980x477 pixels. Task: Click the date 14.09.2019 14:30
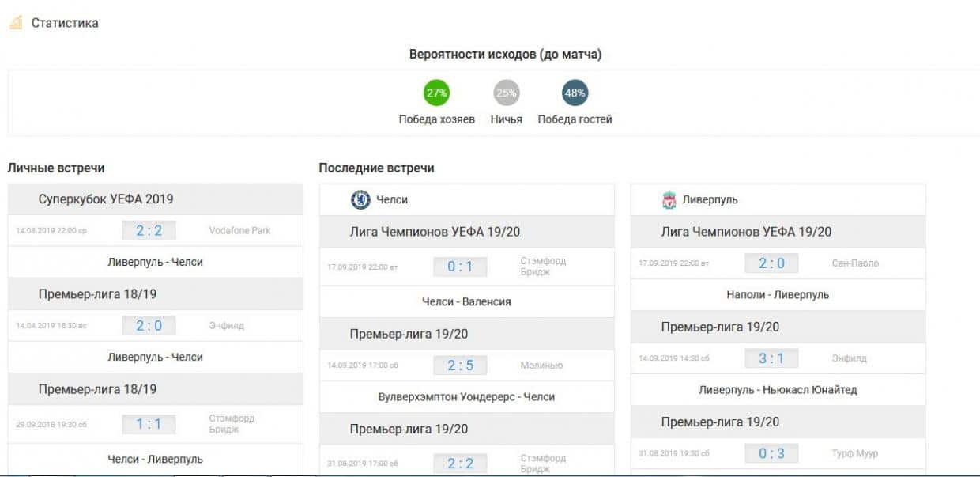pos(674,358)
